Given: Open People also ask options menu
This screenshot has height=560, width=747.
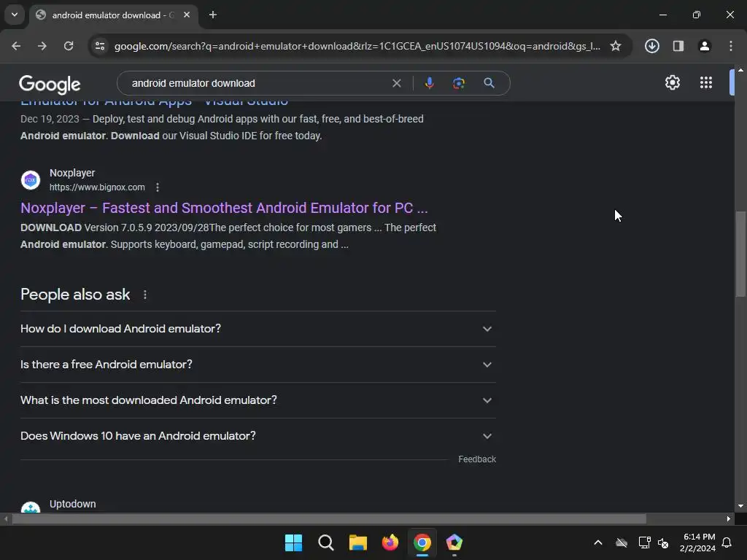Looking at the screenshot, I should tap(145, 295).
